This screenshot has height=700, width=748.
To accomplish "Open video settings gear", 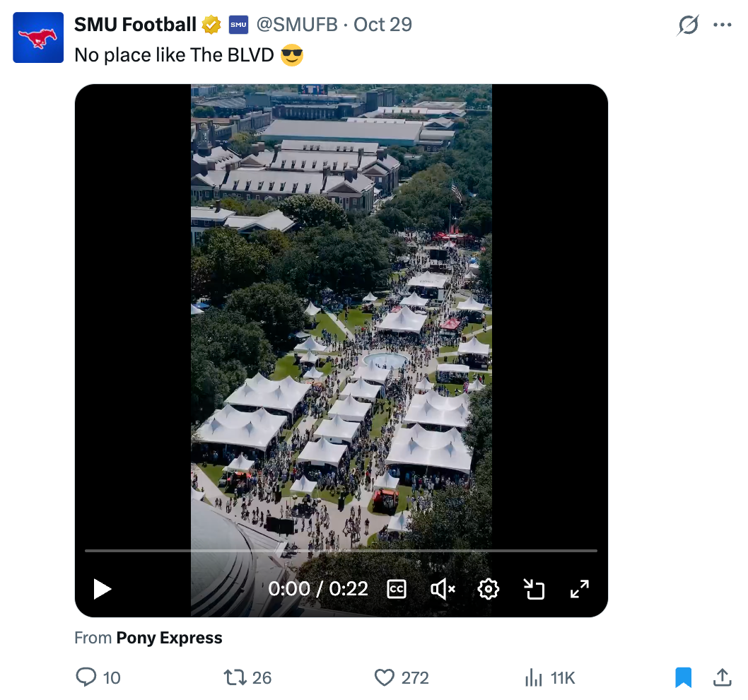I will [489, 589].
